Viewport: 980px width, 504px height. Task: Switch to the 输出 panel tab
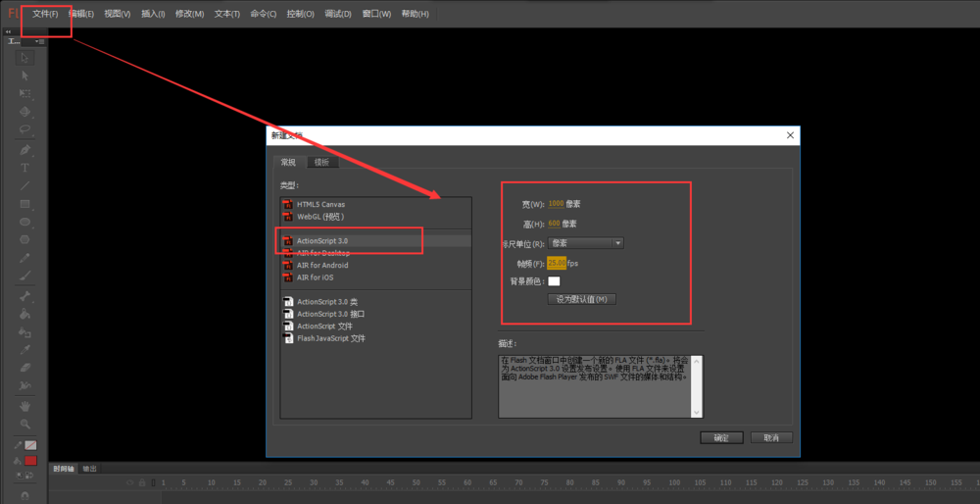point(90,469)
